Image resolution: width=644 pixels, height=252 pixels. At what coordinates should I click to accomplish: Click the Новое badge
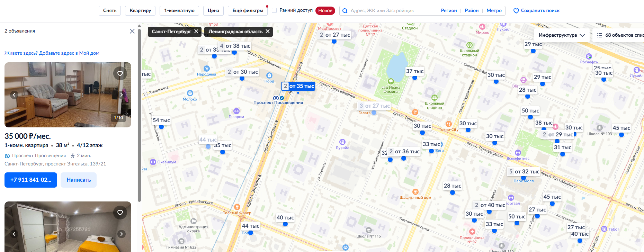tap(325, 11)
